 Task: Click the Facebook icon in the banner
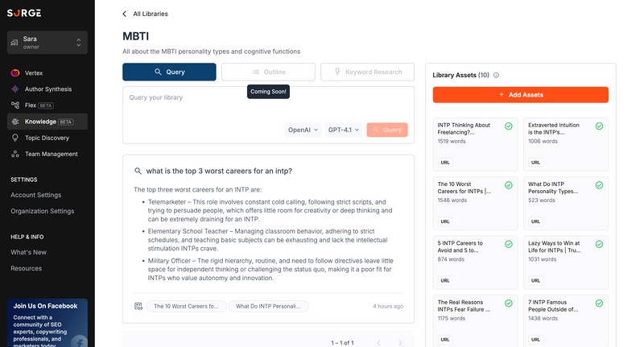click(79, 341)
